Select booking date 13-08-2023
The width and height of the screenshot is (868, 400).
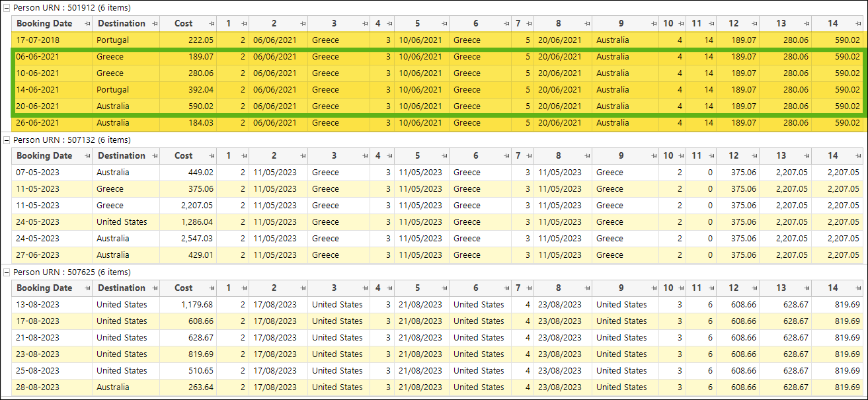(52, 305)
